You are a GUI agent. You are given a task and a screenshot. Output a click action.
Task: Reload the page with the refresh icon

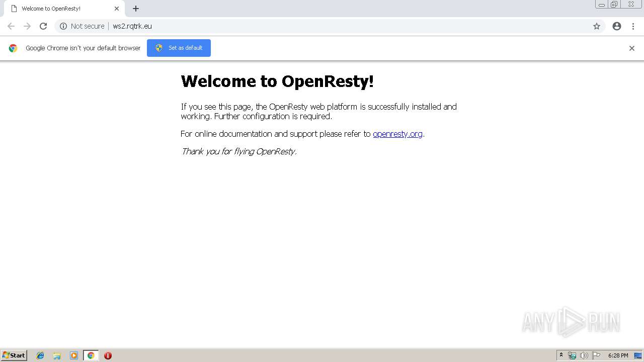pos(43,26)
